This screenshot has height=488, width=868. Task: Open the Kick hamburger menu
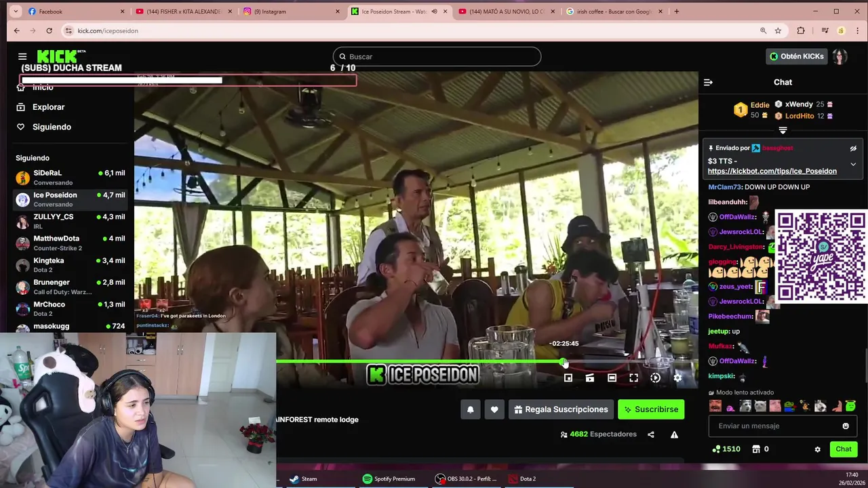(x=22, y=57)
